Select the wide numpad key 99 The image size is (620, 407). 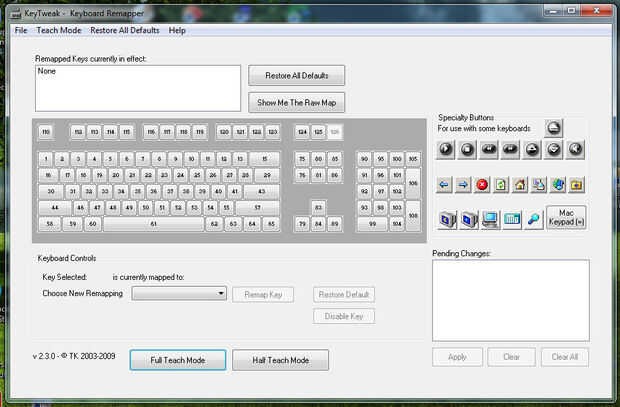(x=372, y=224)
